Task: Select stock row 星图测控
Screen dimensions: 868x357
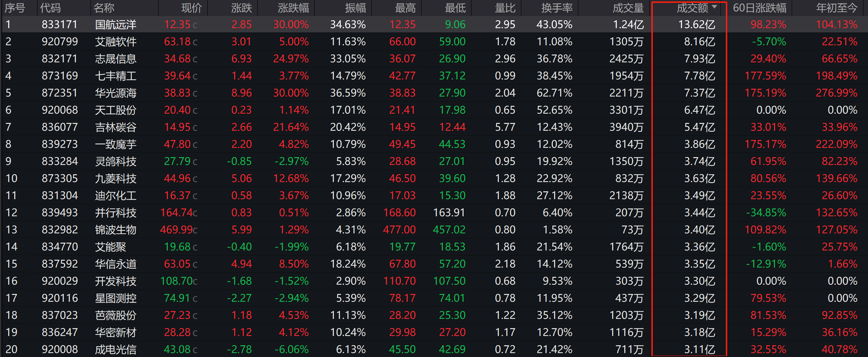Action: click(x=434, y=298)
